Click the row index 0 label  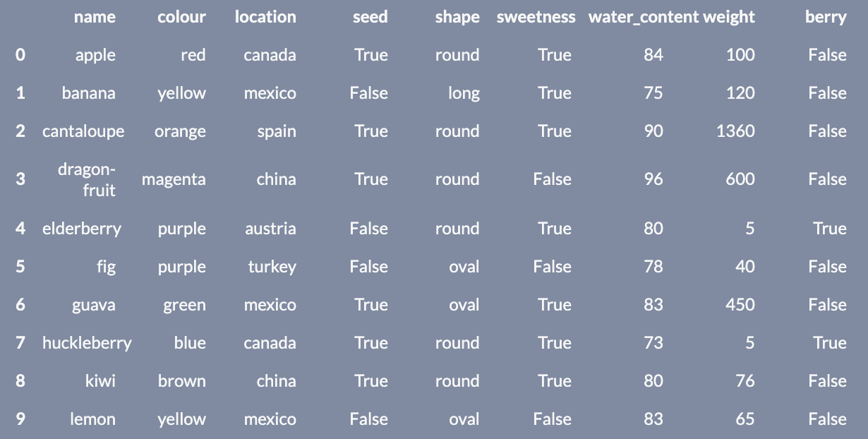20,55
